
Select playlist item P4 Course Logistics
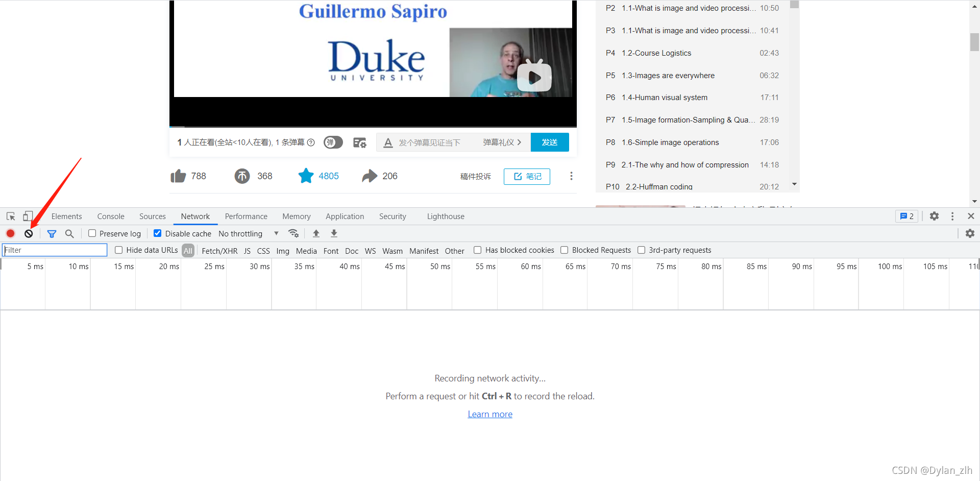[692, 53]
